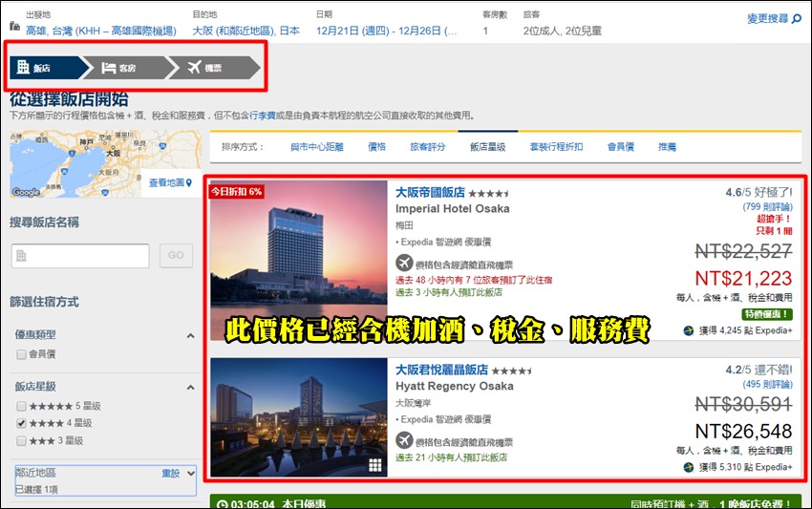Open the 495 則評論 reviews link

tap(767, 384)
